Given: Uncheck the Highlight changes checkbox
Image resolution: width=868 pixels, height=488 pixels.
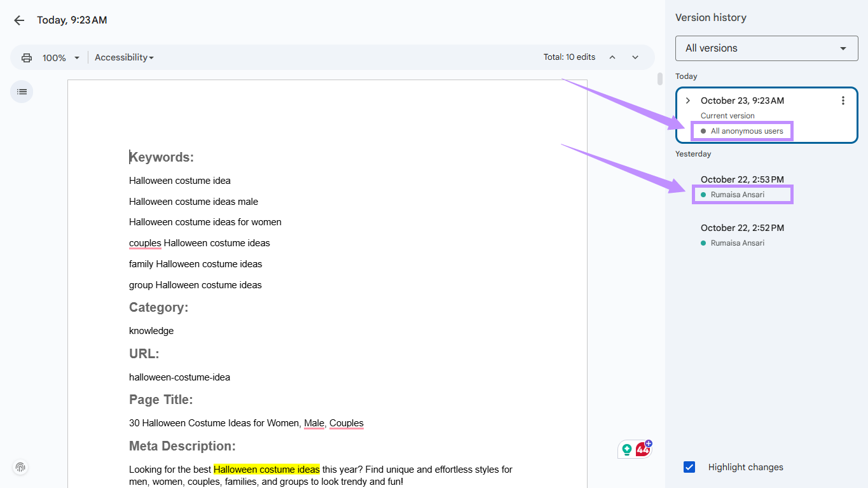Looking at the screenshot, I should 689,466.
